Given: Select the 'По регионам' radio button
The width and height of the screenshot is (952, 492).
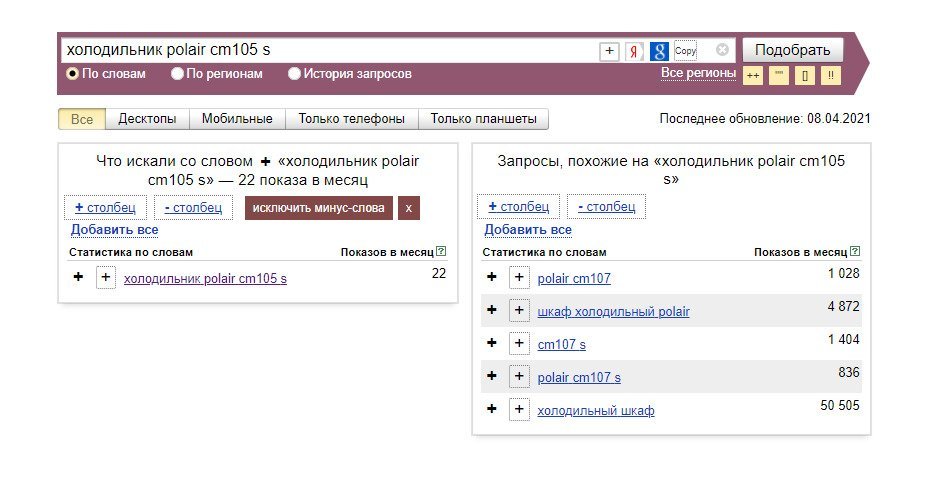Looking at the screenshot, I should [177, 73].
